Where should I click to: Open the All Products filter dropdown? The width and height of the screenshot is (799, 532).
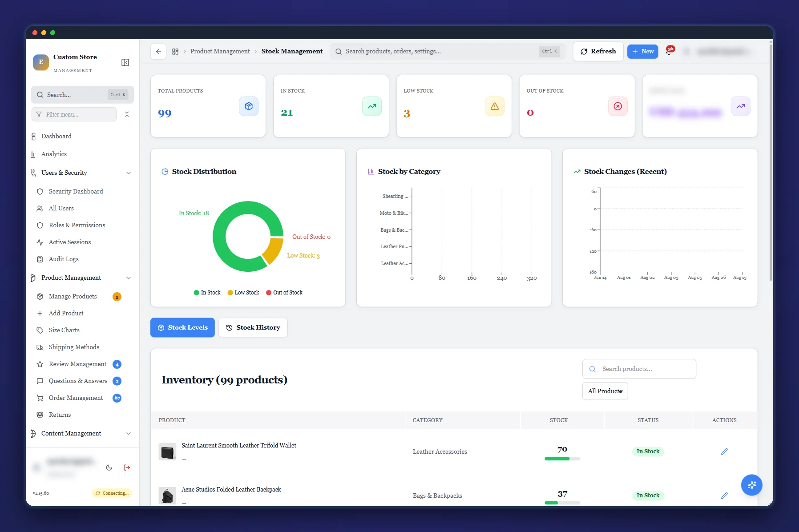point(605,391)
